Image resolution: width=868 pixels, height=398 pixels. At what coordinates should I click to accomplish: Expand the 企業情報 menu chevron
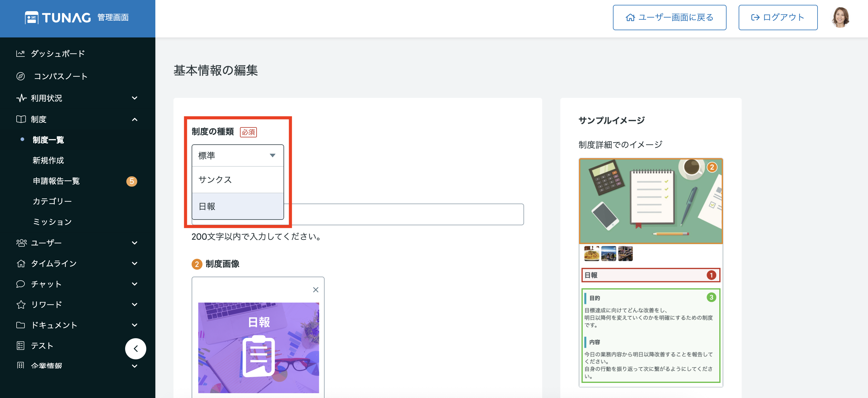(x=134, y=366)
